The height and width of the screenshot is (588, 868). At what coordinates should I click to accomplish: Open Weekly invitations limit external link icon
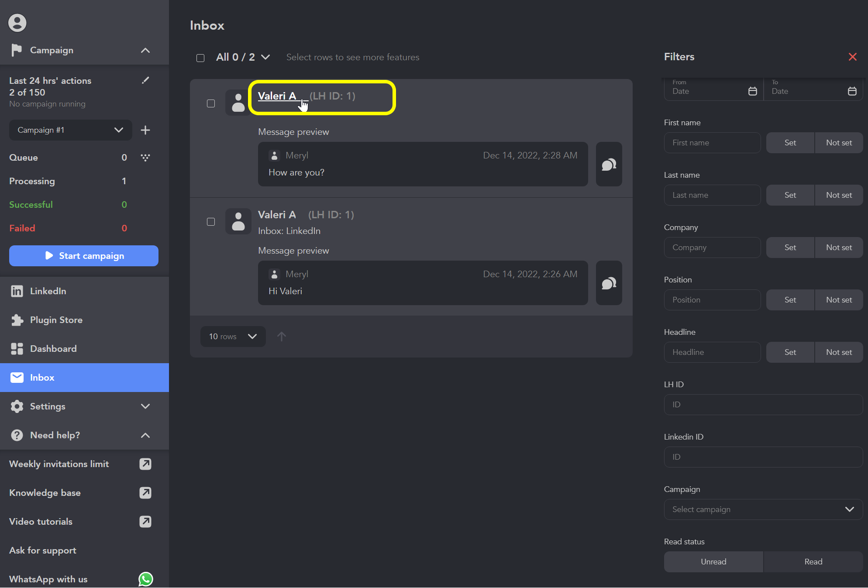[x=145, y=464]
